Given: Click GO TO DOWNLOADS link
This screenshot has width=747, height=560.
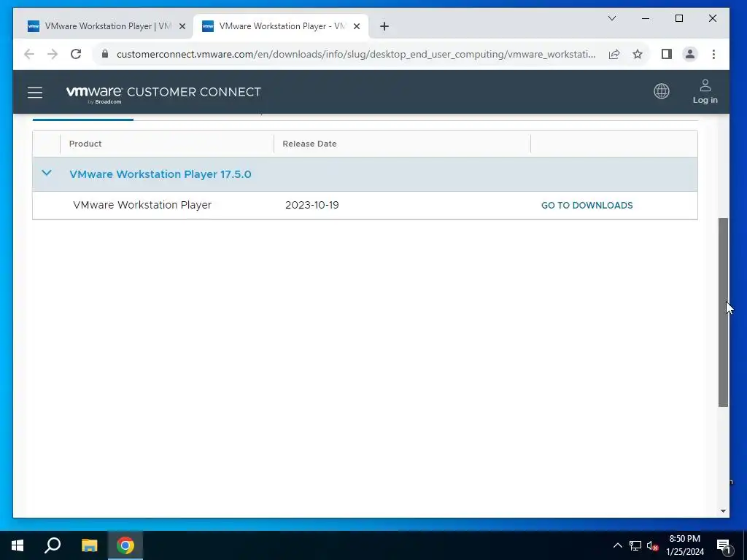Looking at the screenshot, I should click(587, 205).
